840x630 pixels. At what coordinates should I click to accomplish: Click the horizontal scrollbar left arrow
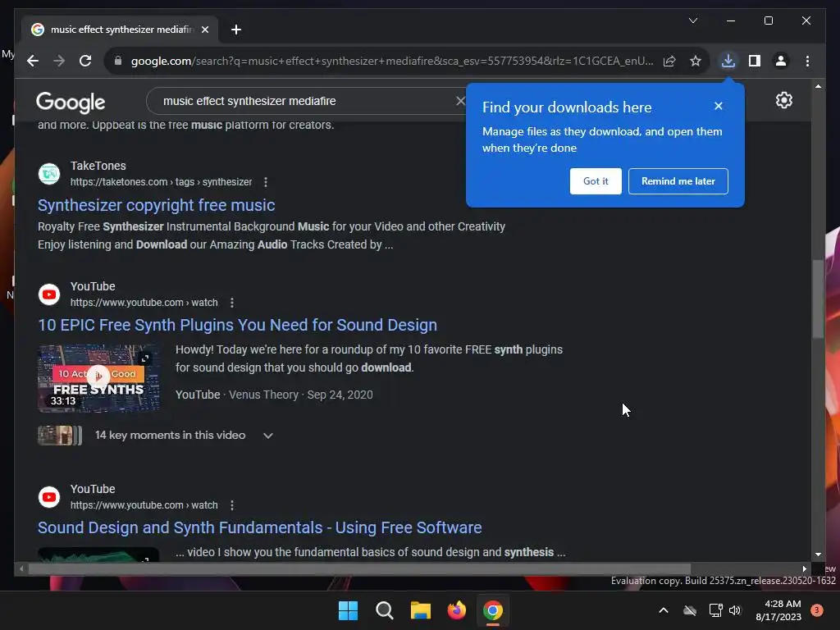coord(21,569)
